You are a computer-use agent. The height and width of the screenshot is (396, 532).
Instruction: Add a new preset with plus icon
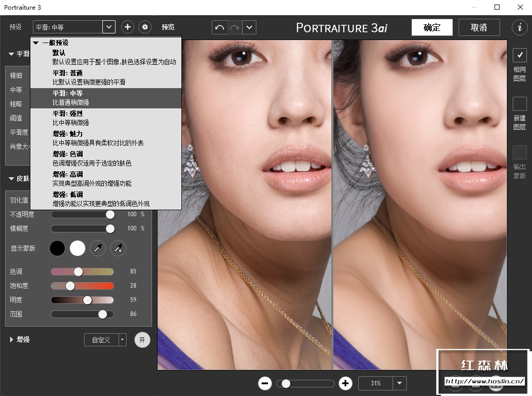pos(128,27)
